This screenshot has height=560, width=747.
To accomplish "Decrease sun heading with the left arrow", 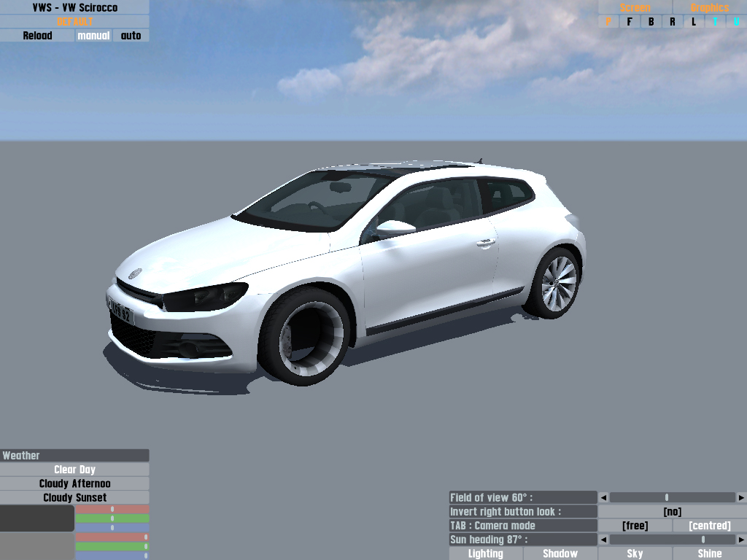I will pyautogui.click(x=603, y=540).
